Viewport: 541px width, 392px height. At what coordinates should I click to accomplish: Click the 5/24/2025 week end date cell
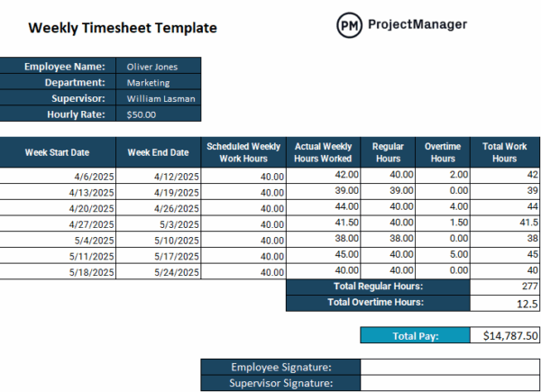click(158, 270)
